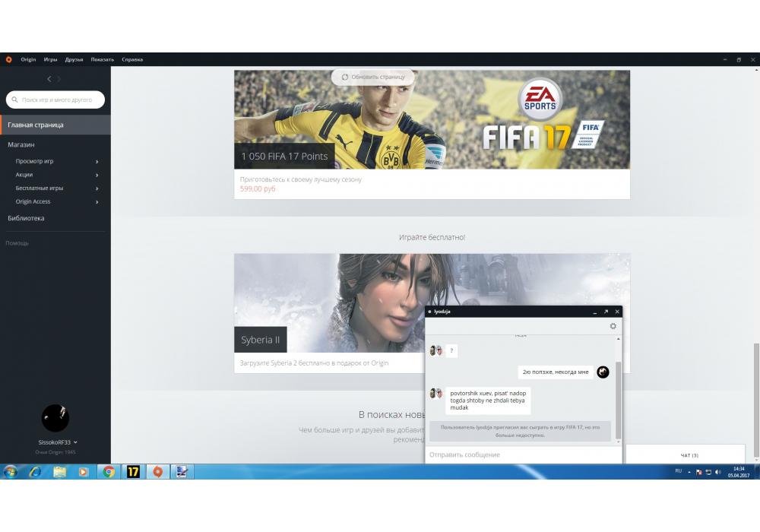The height and width of the screenshot is (532, 760).
Task: Open the Показать menu
Action: pyautogui.click(x=103, y=59)
